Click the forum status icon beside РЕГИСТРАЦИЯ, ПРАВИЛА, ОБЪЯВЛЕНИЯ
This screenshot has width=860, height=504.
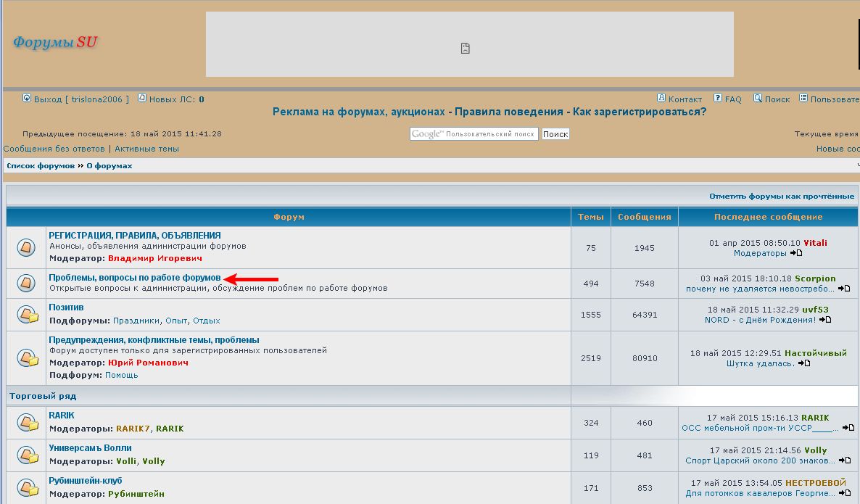[x=26, y=248]
